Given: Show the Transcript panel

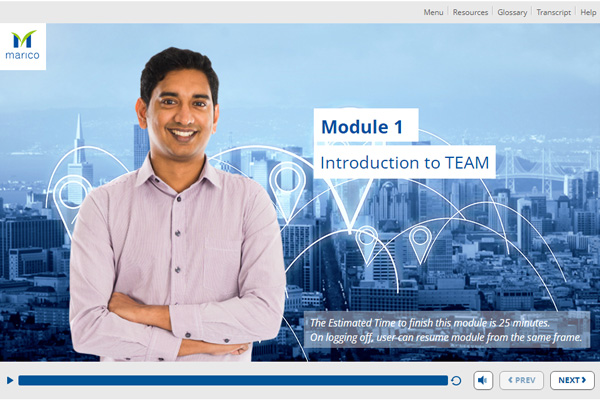Looking at the screenshot, I should pos(553,12).
